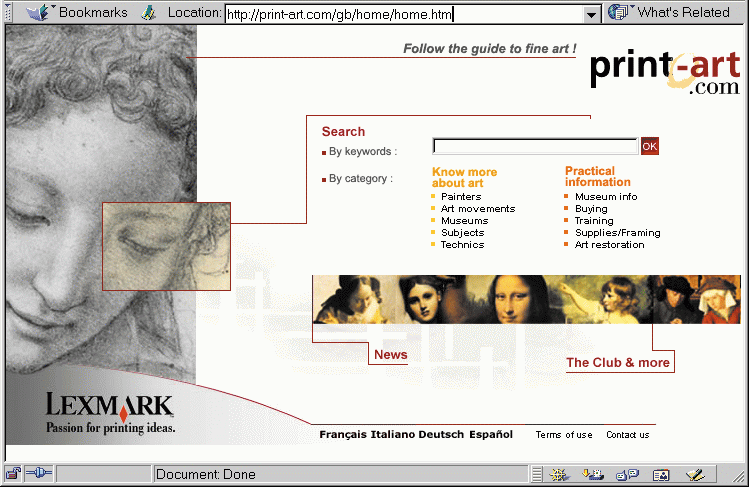Click the Mona Lisa thumbnail in banner
Screen dimensions: 749x487
coord(512,299)
